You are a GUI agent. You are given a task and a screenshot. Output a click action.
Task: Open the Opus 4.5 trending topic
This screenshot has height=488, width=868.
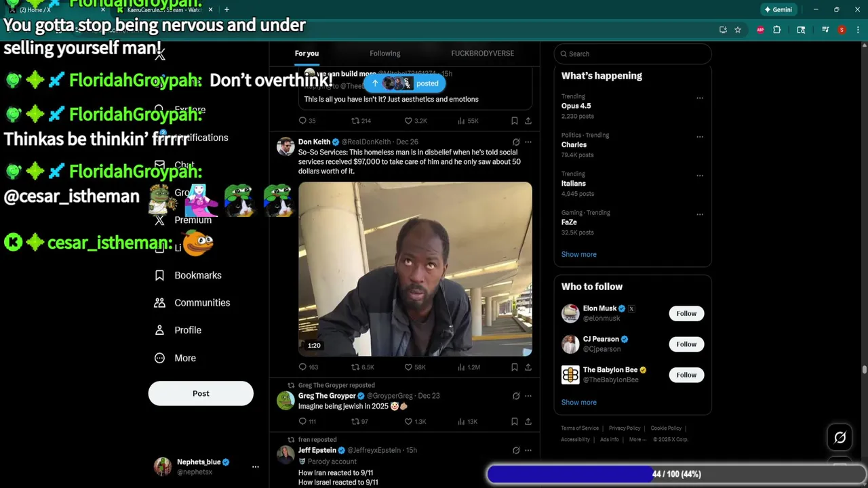coord(576,106)
